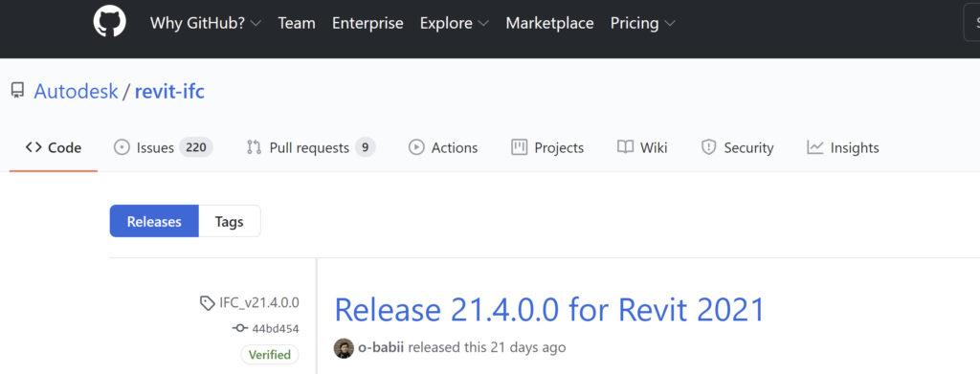This screenshot has width=980, height=374.
Task: Click the Verified badge
Action: click(270, 355)
